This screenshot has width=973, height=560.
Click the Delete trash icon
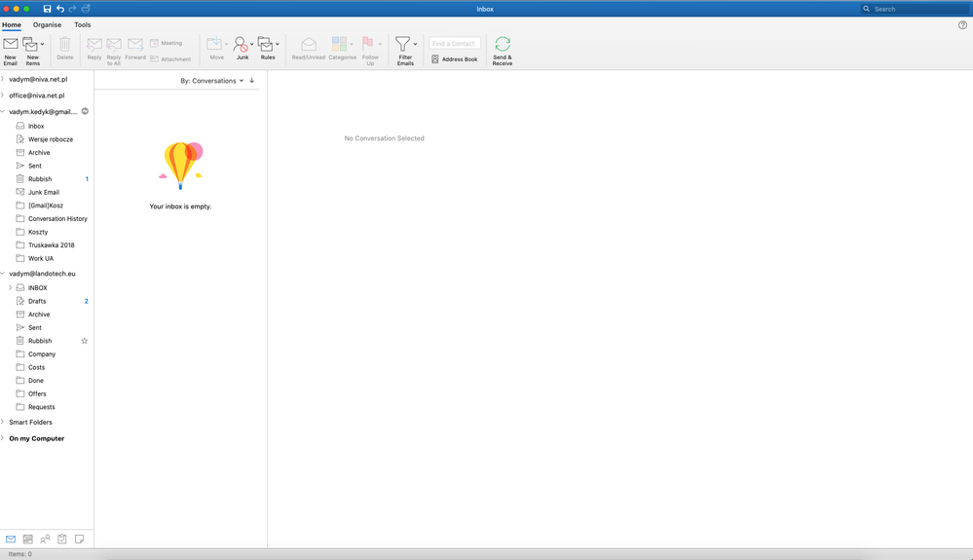point(64,44)
